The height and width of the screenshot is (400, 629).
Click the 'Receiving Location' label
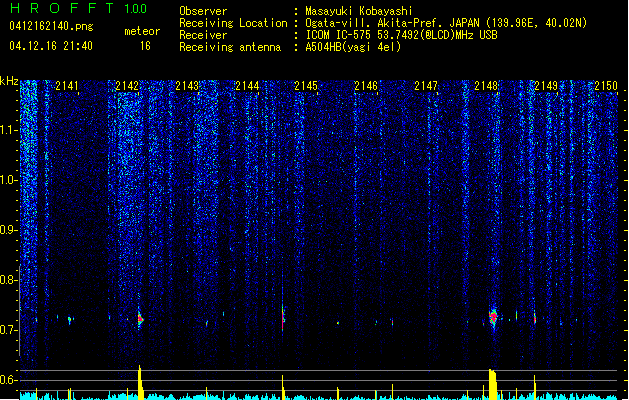tap(233, 23)
